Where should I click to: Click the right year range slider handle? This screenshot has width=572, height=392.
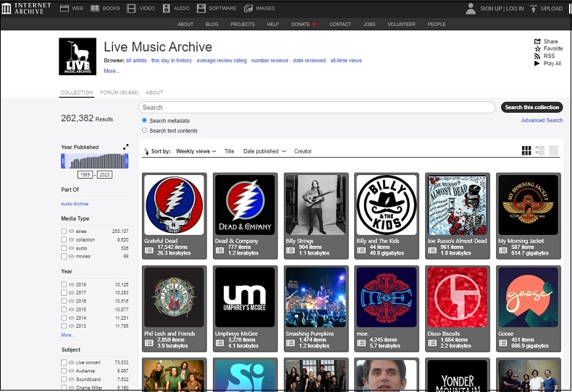[x=127, y=161]
